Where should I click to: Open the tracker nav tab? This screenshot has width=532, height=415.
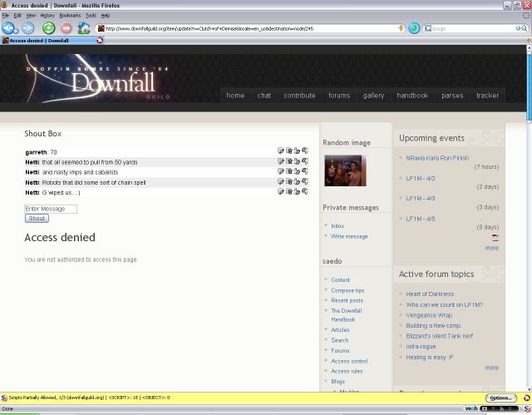(x=488, y=96)
